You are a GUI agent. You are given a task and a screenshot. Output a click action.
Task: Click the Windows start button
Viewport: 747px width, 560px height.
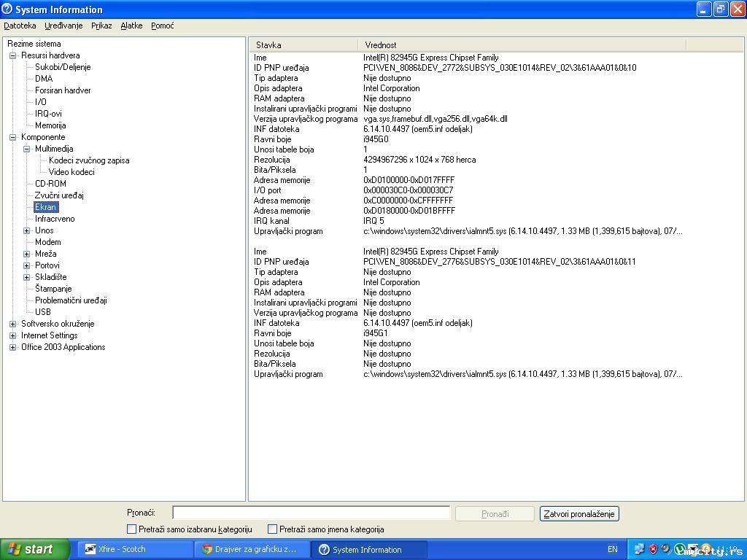click(35, 549)
